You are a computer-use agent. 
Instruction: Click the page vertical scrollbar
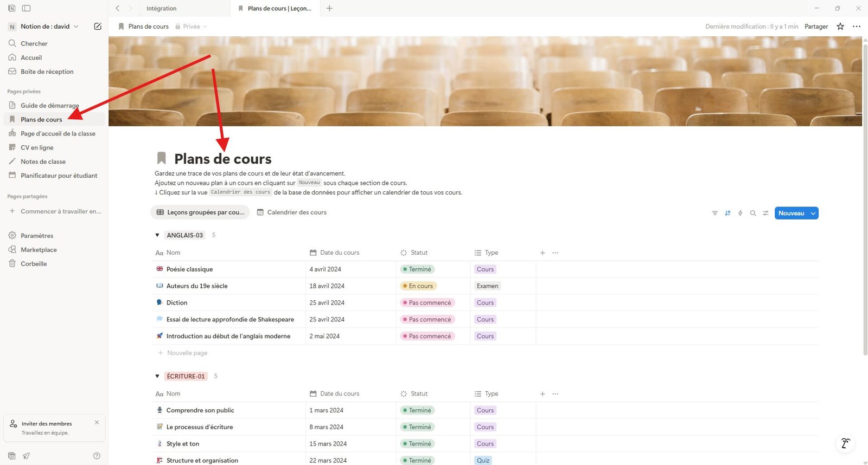(x=865, y=201)
